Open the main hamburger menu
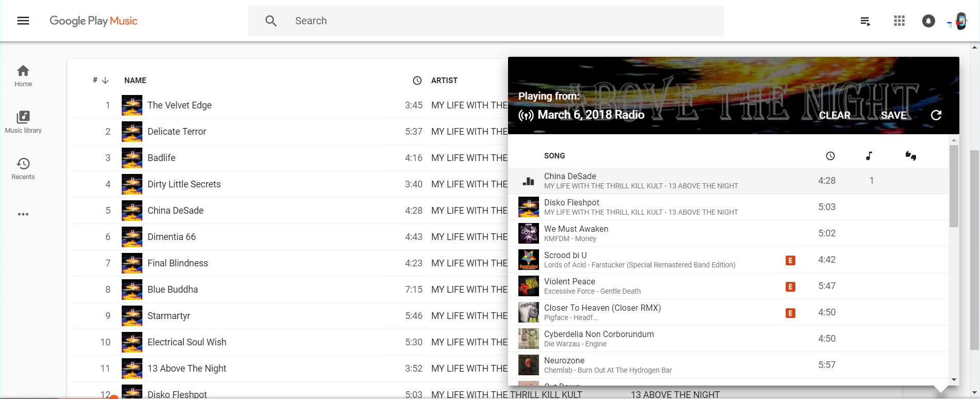The width and height of the screenshot is (980, 399). click(x=23, y=21)
